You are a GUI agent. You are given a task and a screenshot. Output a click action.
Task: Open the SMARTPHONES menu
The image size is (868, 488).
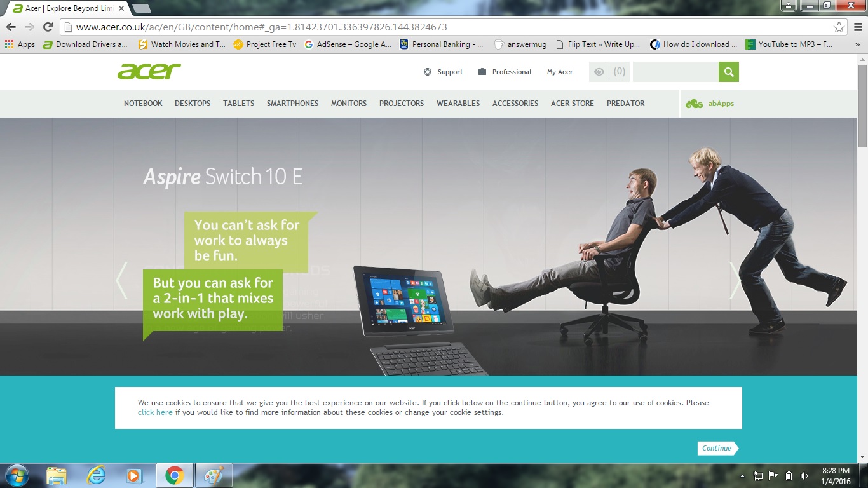[x=292, y=104]
